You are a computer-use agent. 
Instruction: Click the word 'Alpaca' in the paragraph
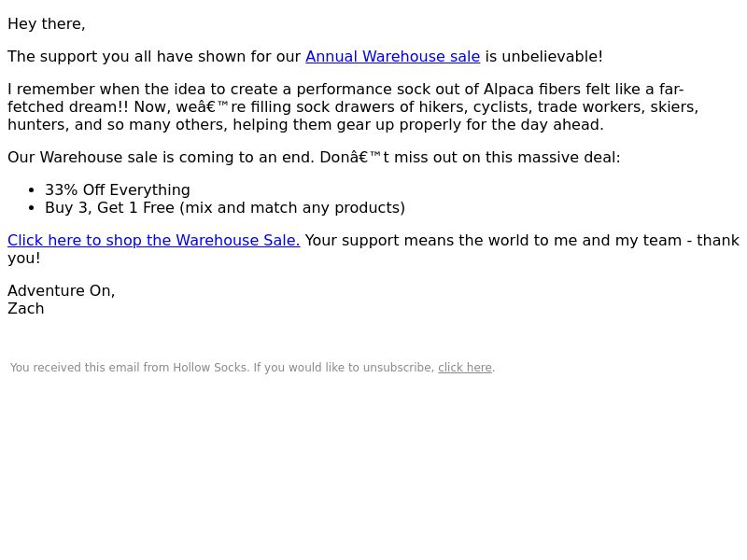point(509,90)
